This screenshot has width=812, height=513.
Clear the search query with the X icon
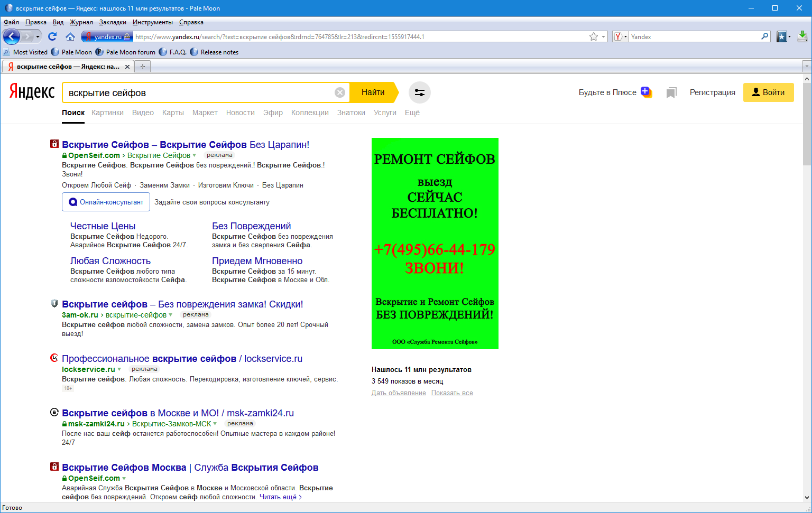click(340, 92)
